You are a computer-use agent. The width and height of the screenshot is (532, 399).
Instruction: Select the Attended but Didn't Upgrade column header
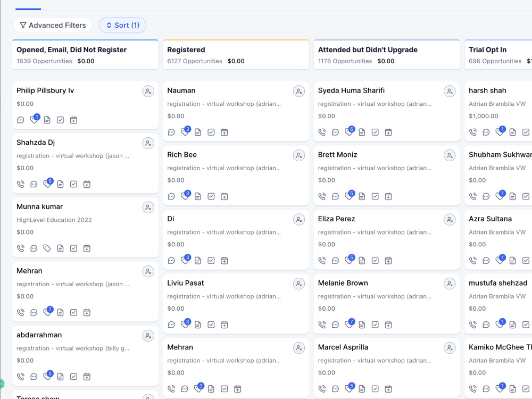387,55
